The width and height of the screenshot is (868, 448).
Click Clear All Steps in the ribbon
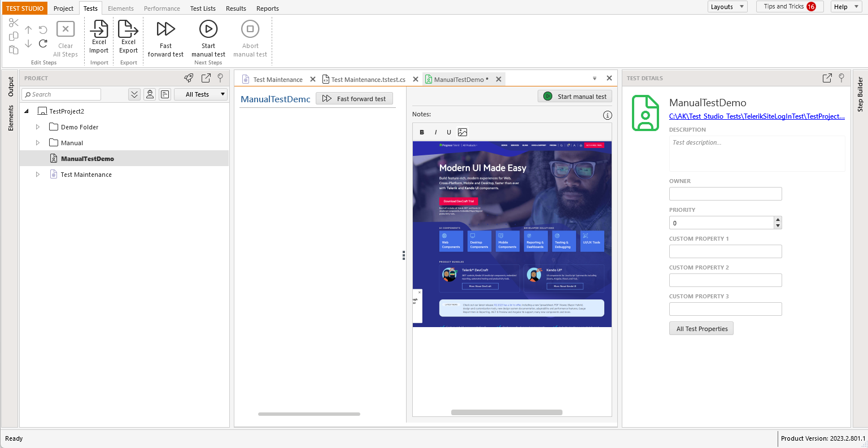coord(66,39)
